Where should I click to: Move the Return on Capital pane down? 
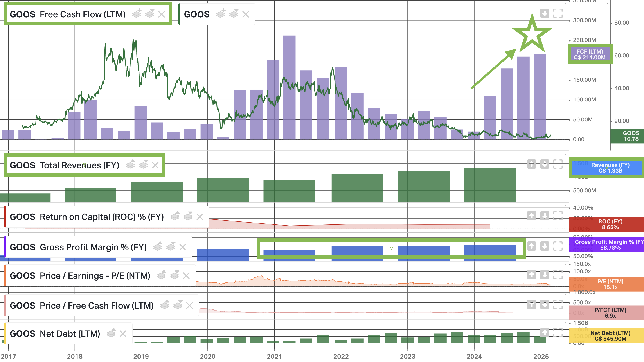click(x=545, y=216)
